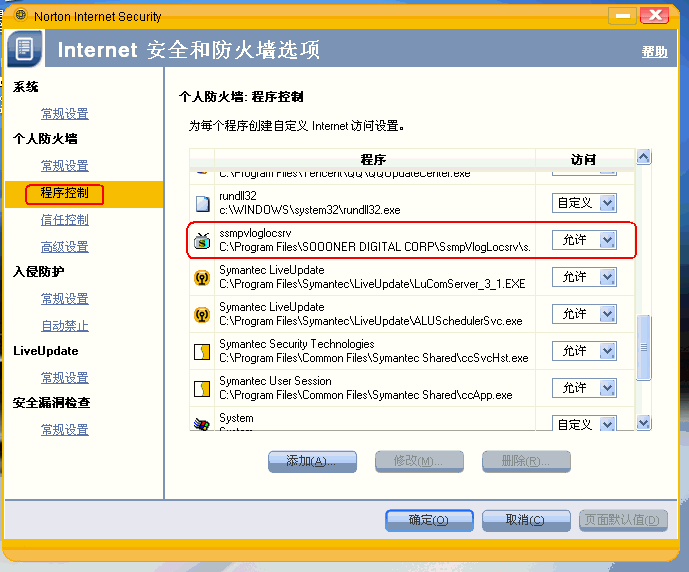Open 高级设置 under firewall
The image size is (689, 572).
click(65, 247)
